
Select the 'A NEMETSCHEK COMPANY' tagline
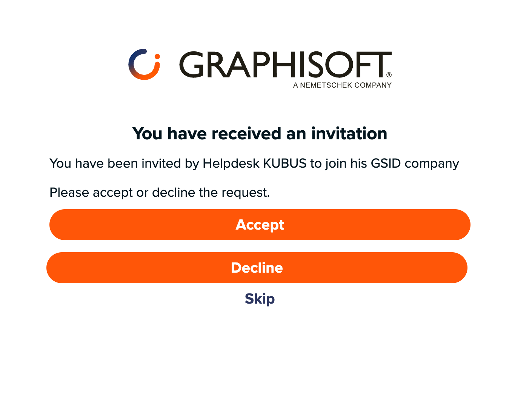coord(342,85)
